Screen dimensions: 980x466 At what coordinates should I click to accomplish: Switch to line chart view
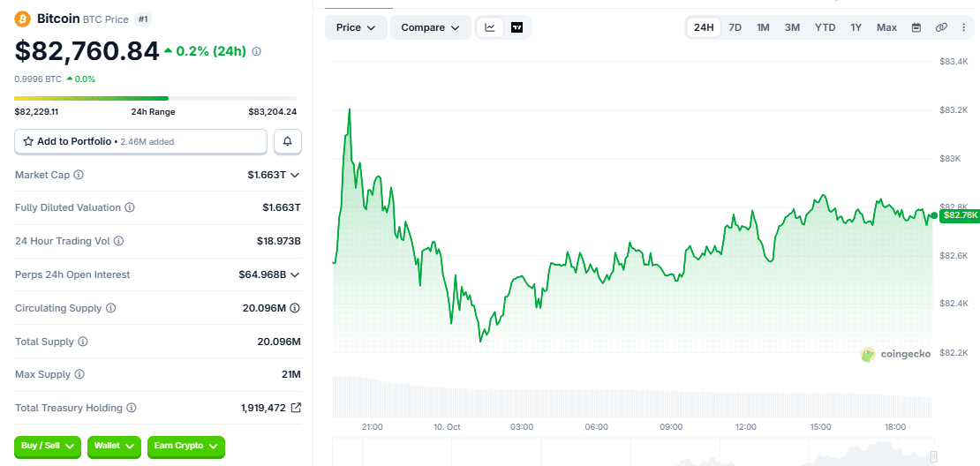click(x=490, y=27)
